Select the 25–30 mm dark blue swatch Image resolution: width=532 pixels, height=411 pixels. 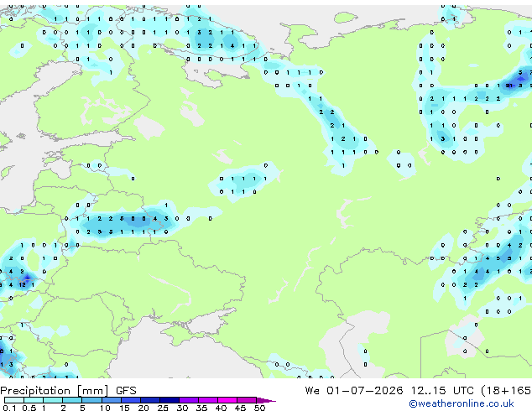(170, 400)
